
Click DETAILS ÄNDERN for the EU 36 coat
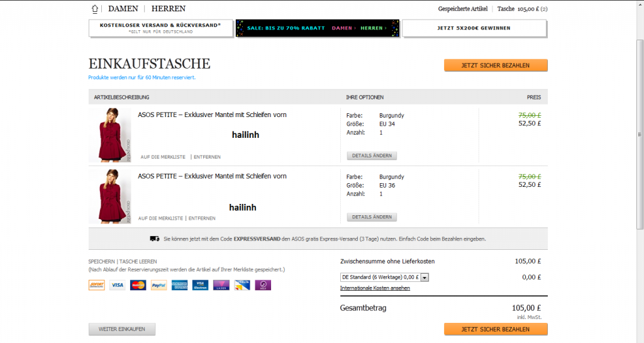click(372, 217)
